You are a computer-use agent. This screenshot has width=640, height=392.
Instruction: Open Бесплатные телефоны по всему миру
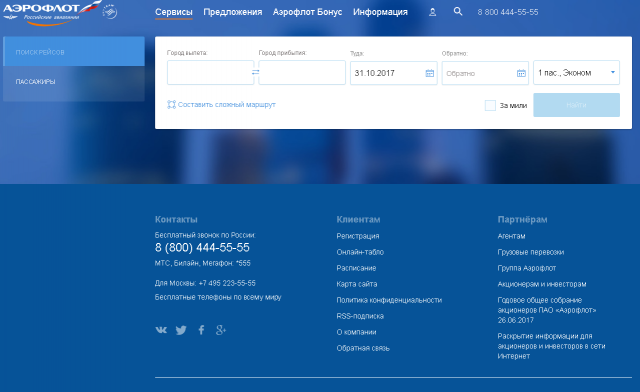click(x=218, y=297)
